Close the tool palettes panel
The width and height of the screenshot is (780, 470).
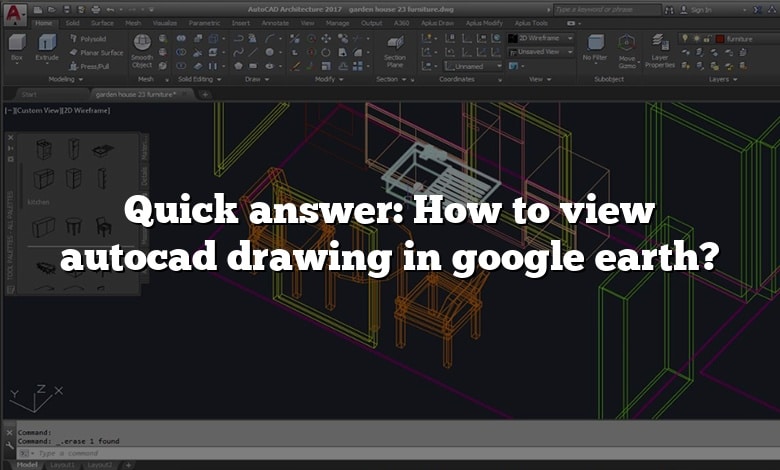(x=10, y=137)
